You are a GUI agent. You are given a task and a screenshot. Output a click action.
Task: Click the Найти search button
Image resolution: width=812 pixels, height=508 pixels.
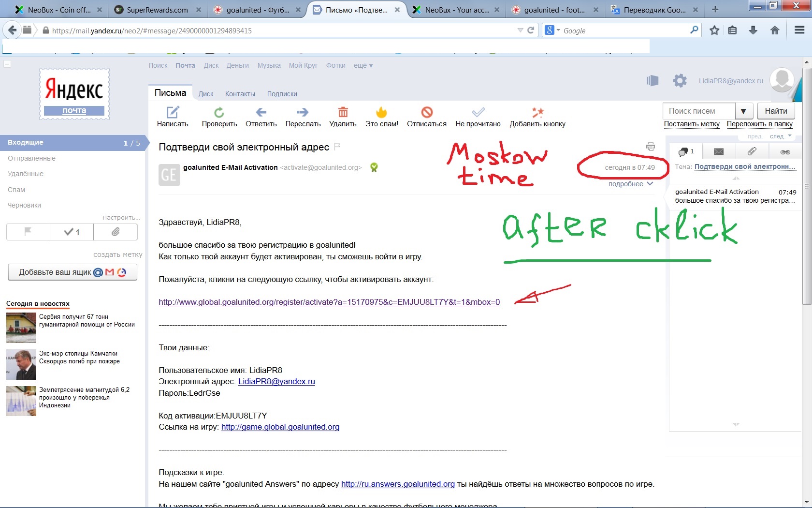[776, 111]
